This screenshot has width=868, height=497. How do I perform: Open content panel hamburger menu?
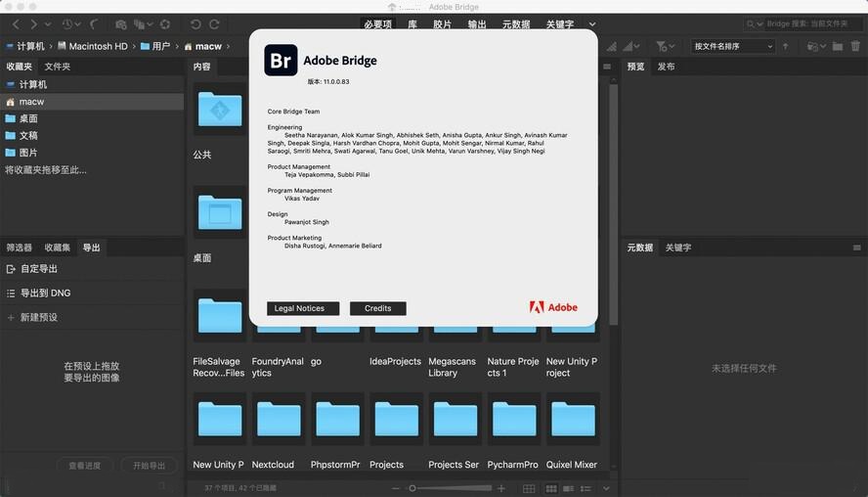(607, 67)
